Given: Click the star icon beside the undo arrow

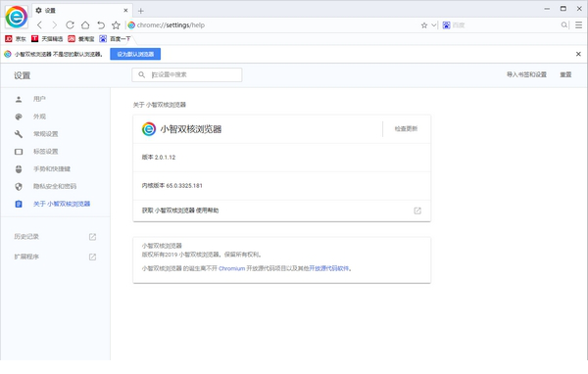Looking at the screenshot, I should pos(116,25).
